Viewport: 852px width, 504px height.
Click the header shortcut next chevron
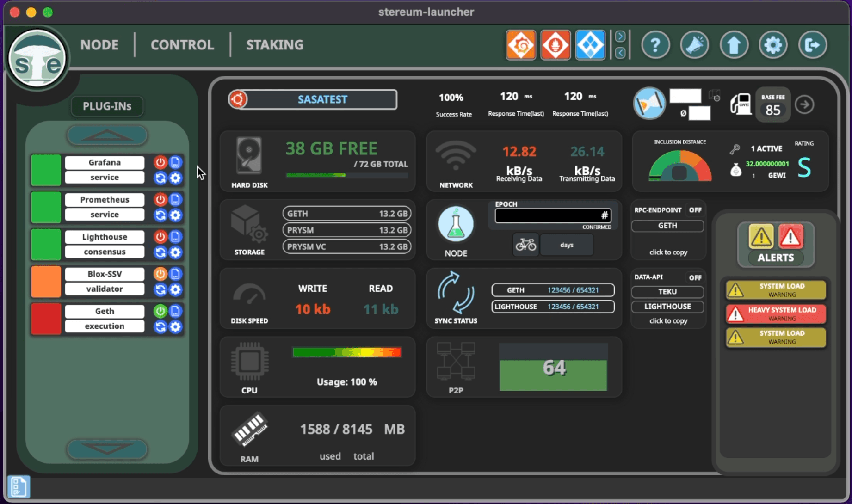click(620, 36)
